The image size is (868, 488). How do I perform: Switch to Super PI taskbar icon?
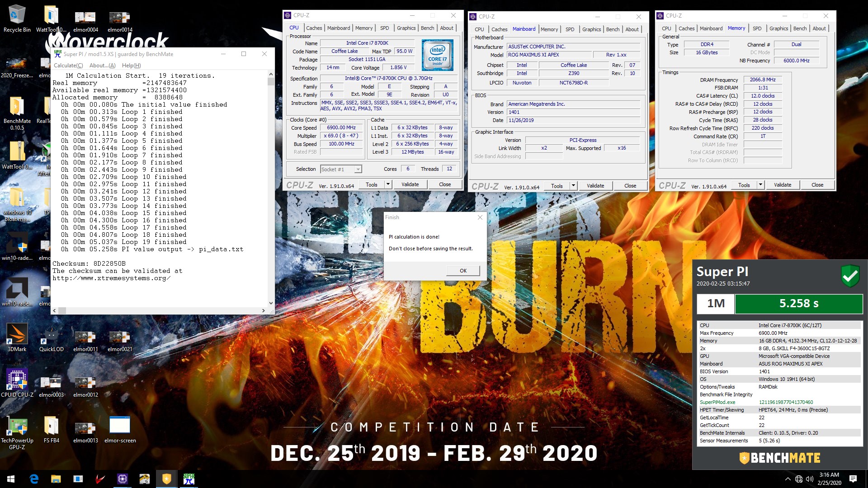[x=189, y=479]
